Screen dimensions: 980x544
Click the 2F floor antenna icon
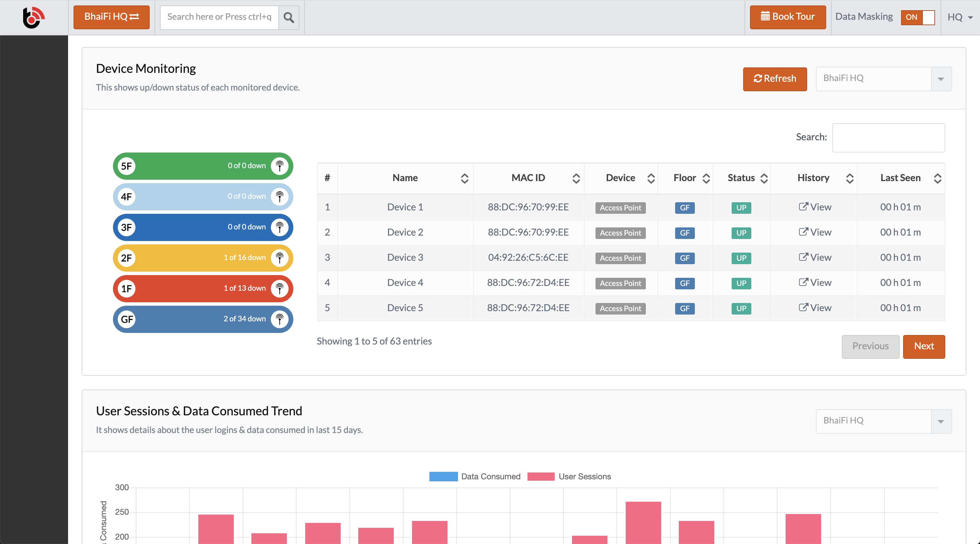point(280,258)
